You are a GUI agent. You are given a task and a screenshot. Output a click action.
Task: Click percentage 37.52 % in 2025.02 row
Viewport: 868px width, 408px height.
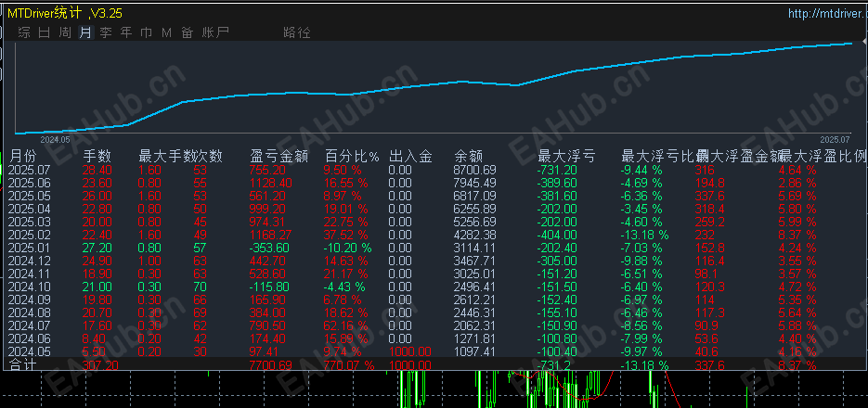(x=346, y=235)
